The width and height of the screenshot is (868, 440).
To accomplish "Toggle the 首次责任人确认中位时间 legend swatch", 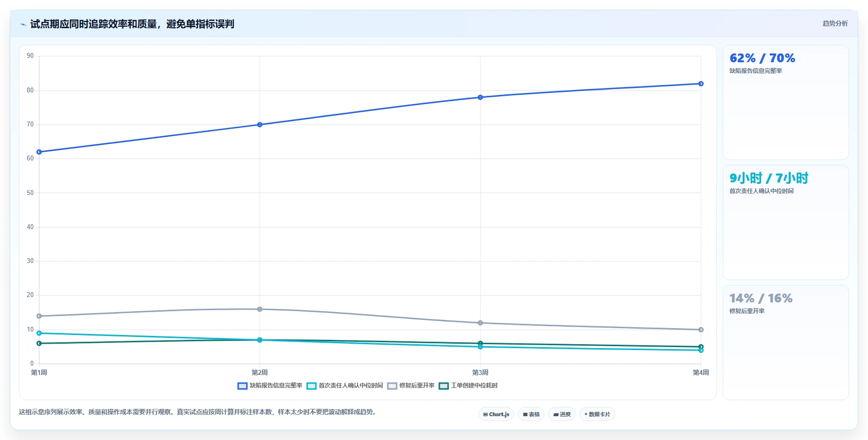I will click(x=312, y=386).
